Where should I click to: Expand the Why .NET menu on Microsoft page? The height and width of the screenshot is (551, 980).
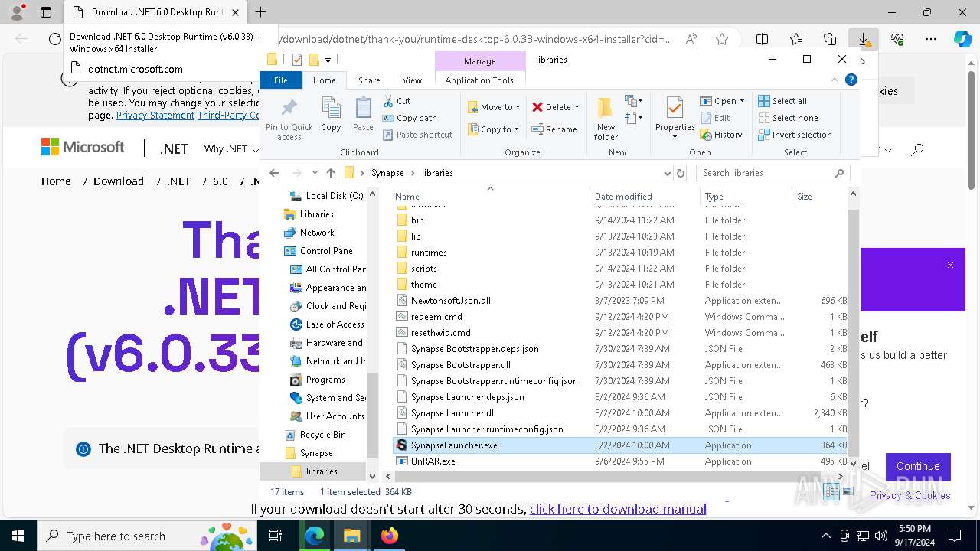pyautogui.click(x=231, y=148)
